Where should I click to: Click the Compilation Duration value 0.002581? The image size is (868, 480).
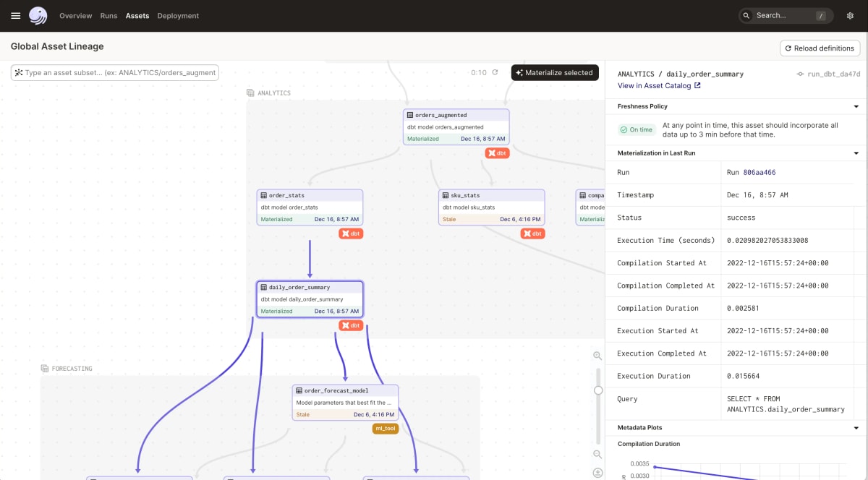point(743,309)
